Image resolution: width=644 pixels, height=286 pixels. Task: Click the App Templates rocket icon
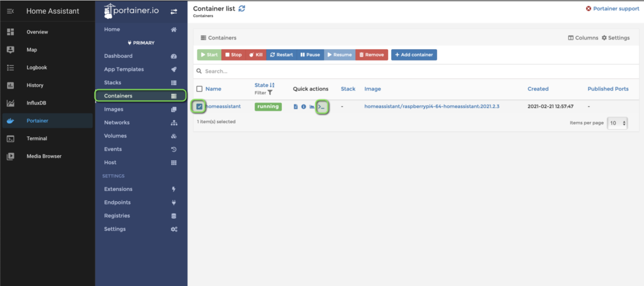click(x=174, y=69)
